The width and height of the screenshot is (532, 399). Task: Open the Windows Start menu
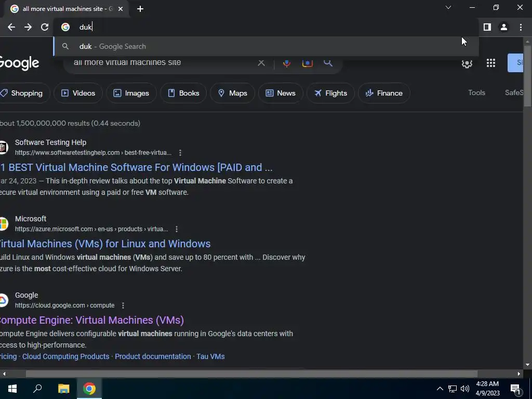coord(12,389)
